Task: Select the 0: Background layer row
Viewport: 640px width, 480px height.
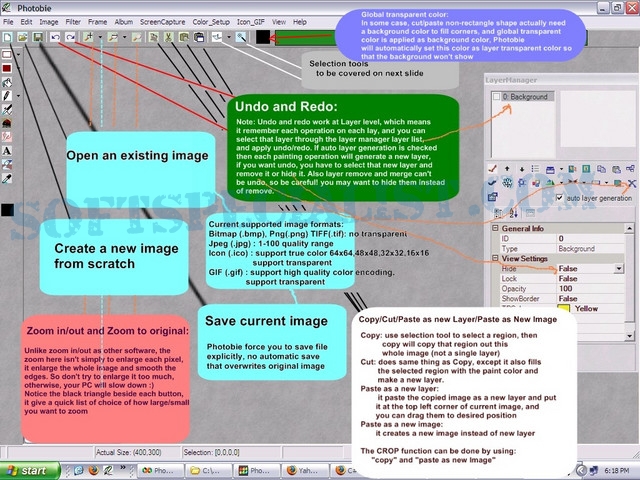Action: coord(523,97)
